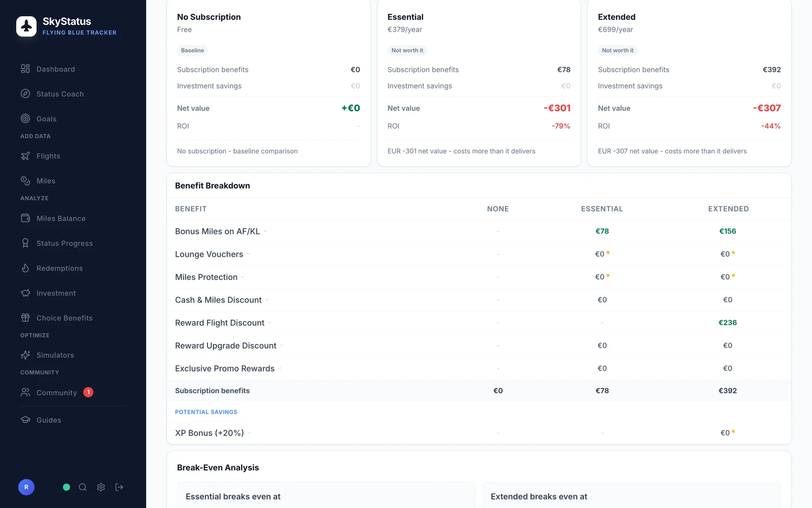The image size is (812, 508).
Task: Click the green online status dot
Action: (x=66, y=487)
